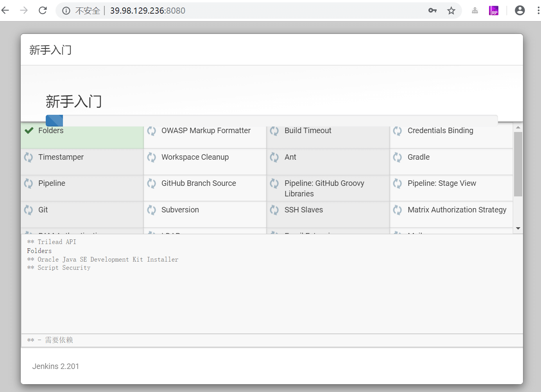Click the '** Trilead API' log line
Image resolution: width=541 pixels, height=392 pixels.
click(x=52, y=242)
